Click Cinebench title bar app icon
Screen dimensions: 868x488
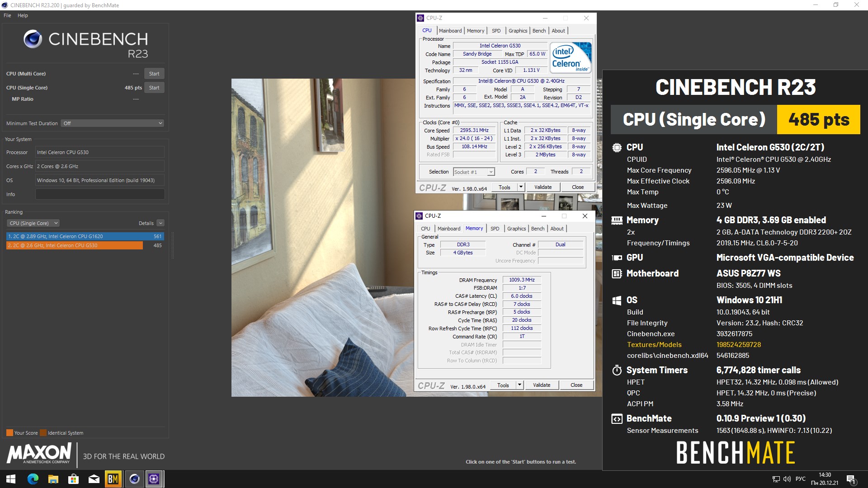click(x=5, y=5)
